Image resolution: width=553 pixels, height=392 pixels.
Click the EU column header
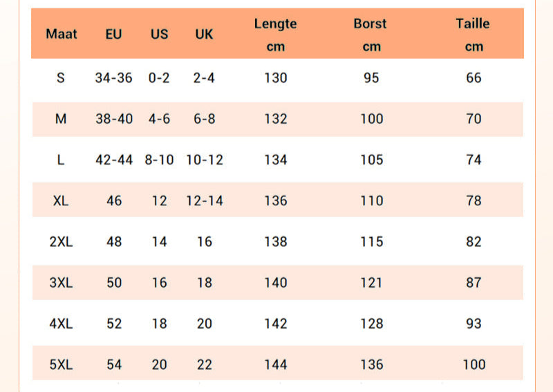coord(114,34)
